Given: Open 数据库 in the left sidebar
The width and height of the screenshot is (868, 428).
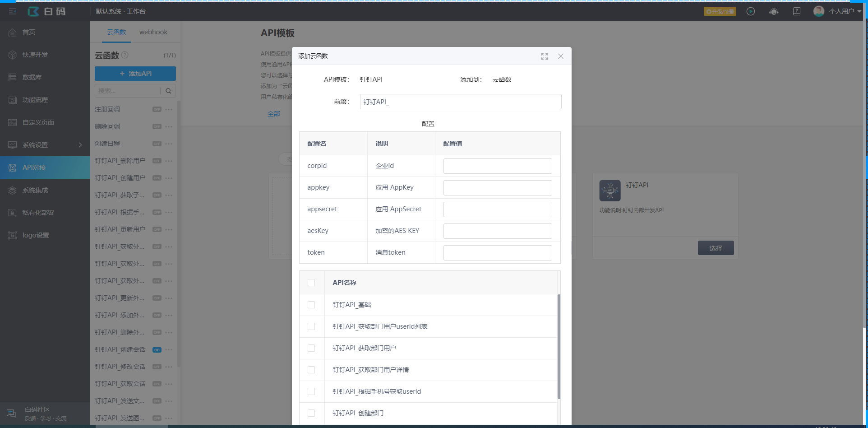Looking at the screenshot, I should (x=32, y=77).
